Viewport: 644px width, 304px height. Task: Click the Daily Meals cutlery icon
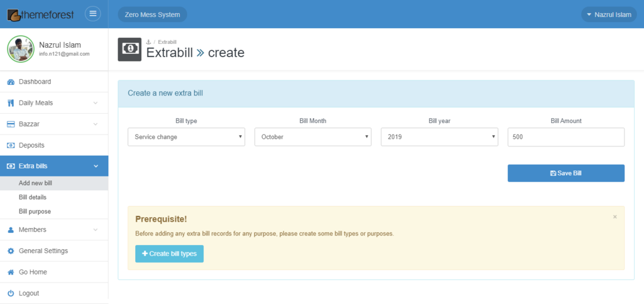(11, 103)
